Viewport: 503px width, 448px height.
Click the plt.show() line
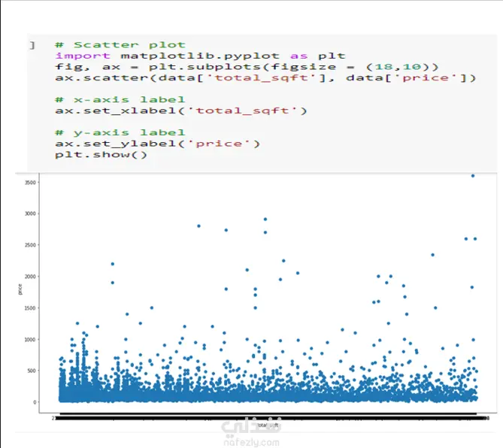(101, 155)
